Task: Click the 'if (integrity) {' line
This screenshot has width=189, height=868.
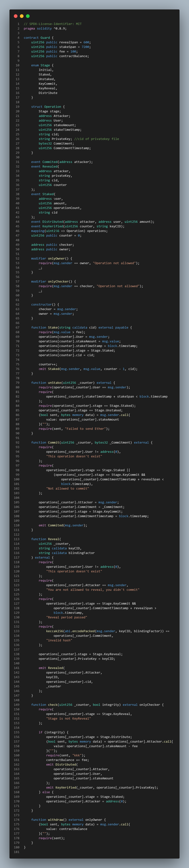Action: point(54,732)
